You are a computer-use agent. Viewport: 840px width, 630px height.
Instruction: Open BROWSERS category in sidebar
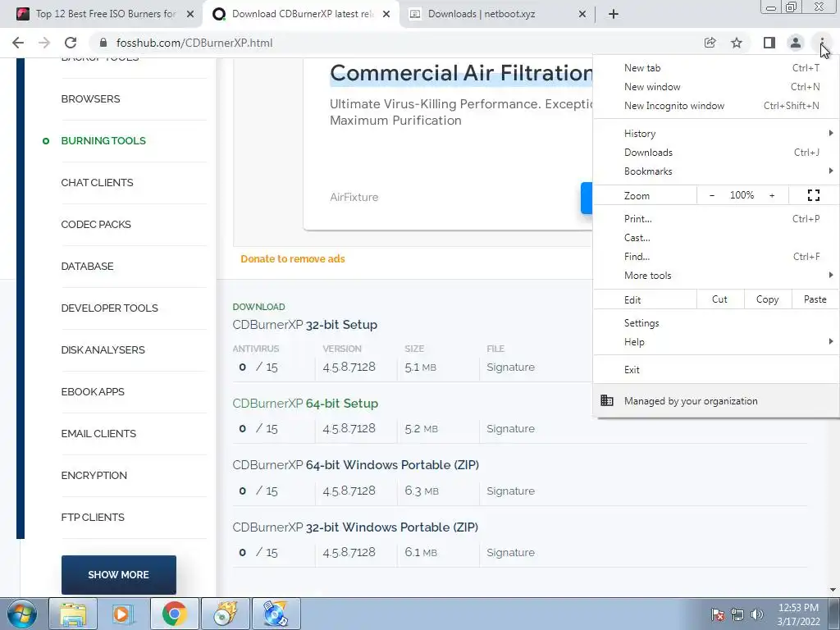point(90,99)
